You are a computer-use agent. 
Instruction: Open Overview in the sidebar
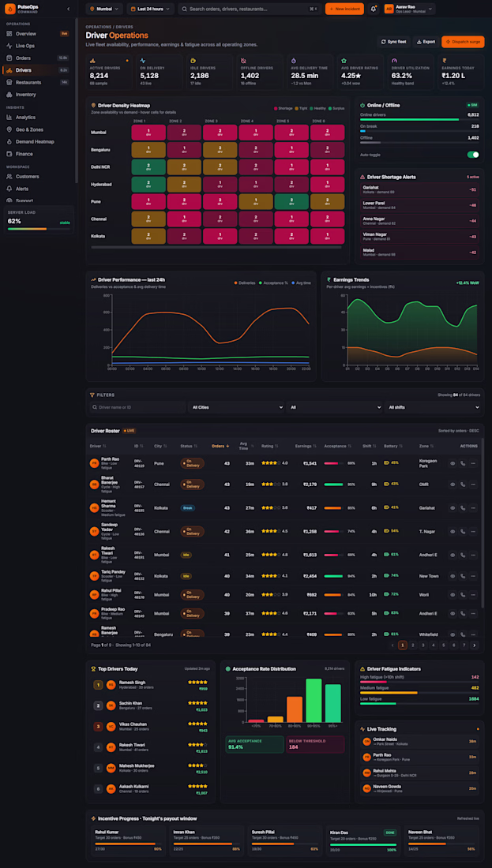(38, 34)
